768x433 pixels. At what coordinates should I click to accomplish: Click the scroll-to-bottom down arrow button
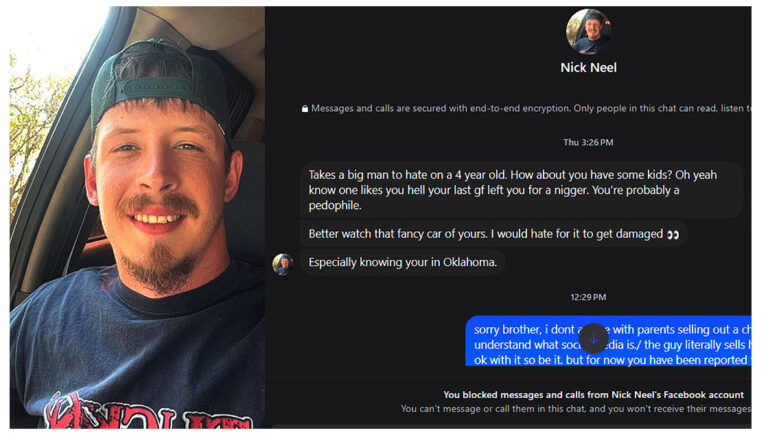click(x=593, y=338)
